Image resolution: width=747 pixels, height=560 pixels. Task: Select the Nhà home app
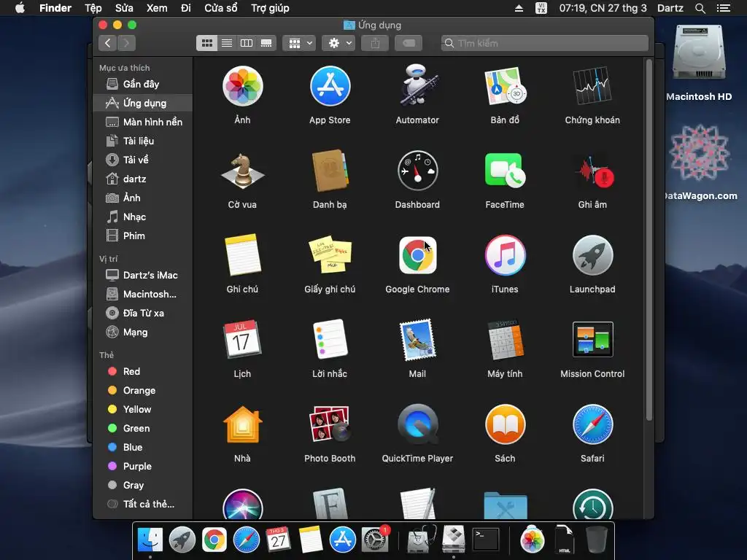coord(242,424)
